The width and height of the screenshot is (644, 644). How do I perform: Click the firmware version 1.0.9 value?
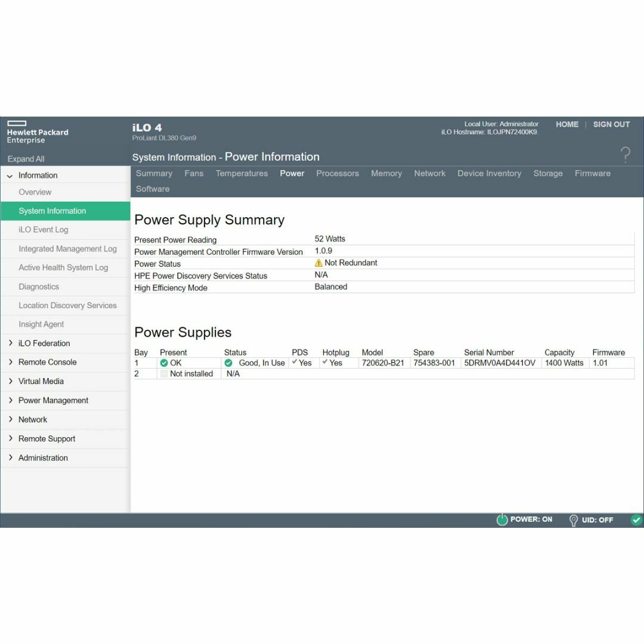323,251
